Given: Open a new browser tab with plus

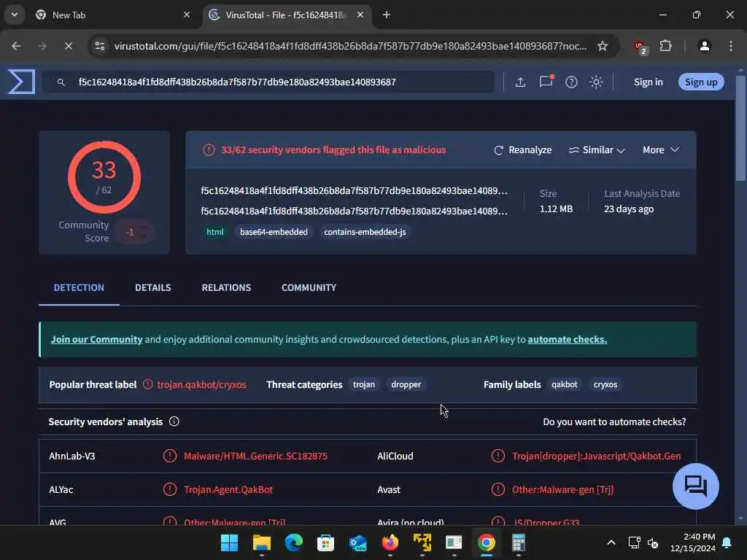Looking at the screenshot, I should coord(387,15).
